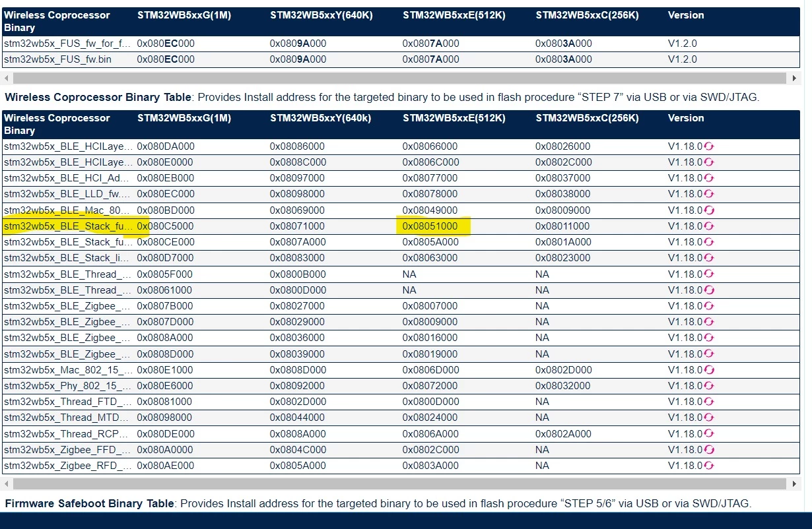
Task: Click update icon in the 0x08061000 row
Action: (x=709, y=290)
